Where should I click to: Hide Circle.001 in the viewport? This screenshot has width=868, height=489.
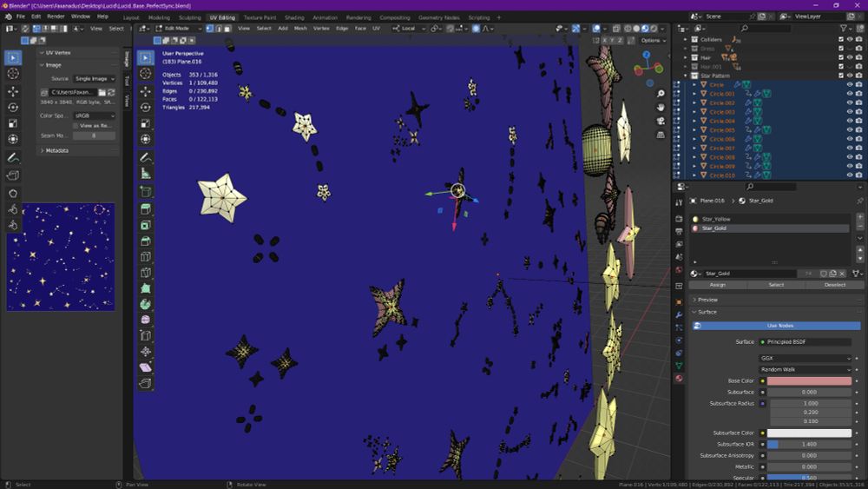click(x=850, y=94)
